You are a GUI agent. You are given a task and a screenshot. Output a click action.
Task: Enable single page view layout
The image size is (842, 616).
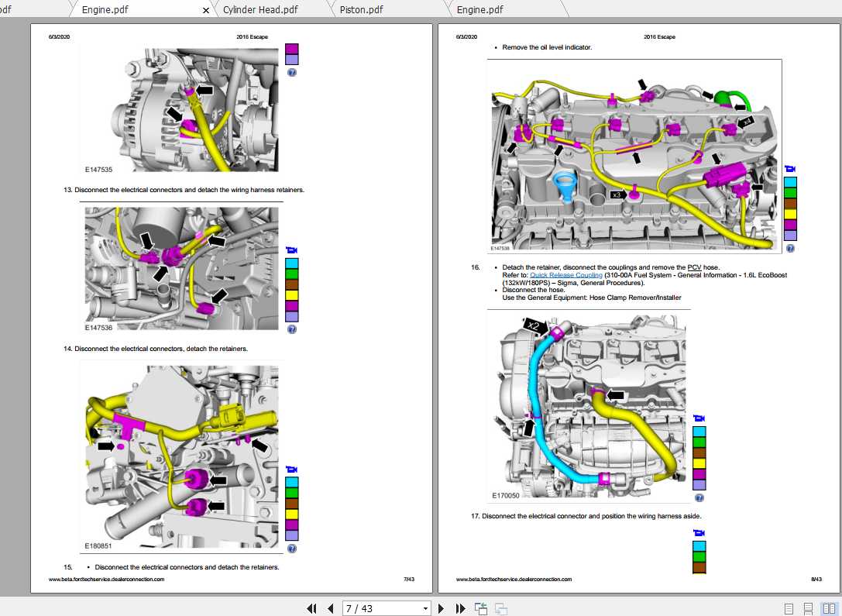(789, 609)
